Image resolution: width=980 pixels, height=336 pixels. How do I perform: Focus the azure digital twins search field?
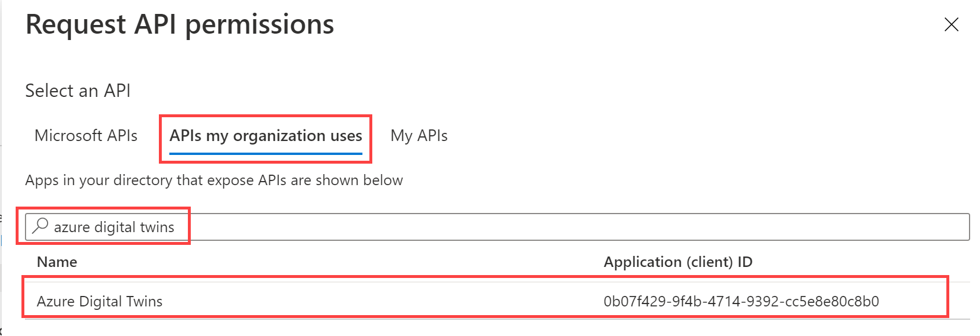tap(497, 227)
